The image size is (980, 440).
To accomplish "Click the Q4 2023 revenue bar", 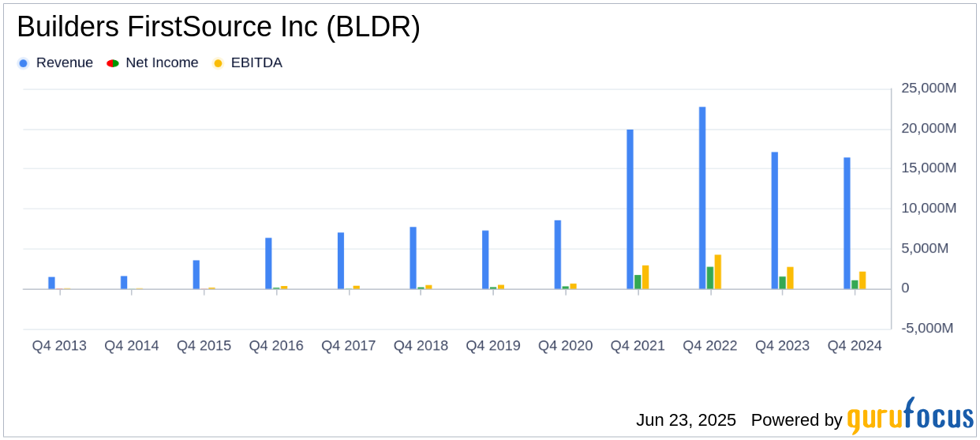I will 775,220.
